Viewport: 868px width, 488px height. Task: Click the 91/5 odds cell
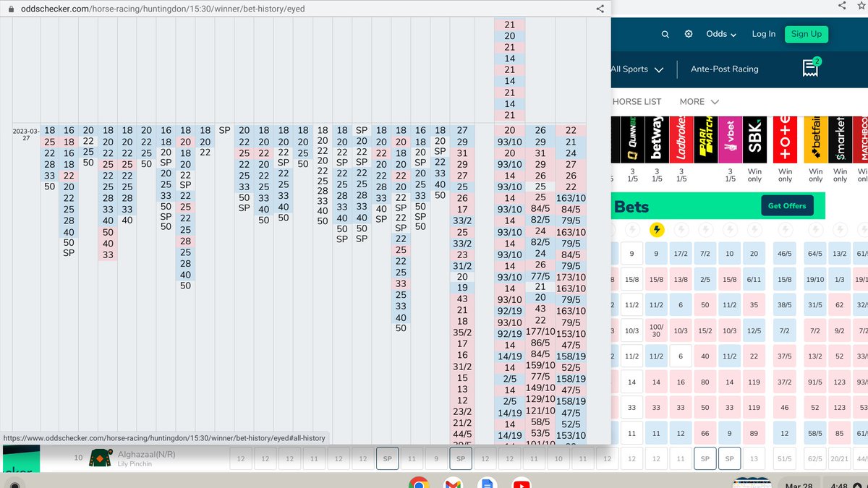pos(815,382)
